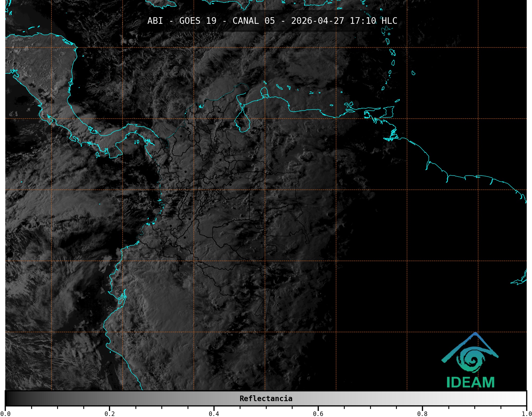
Task: Click the 0.0 label at colorbar start
Action: [5, 414]
